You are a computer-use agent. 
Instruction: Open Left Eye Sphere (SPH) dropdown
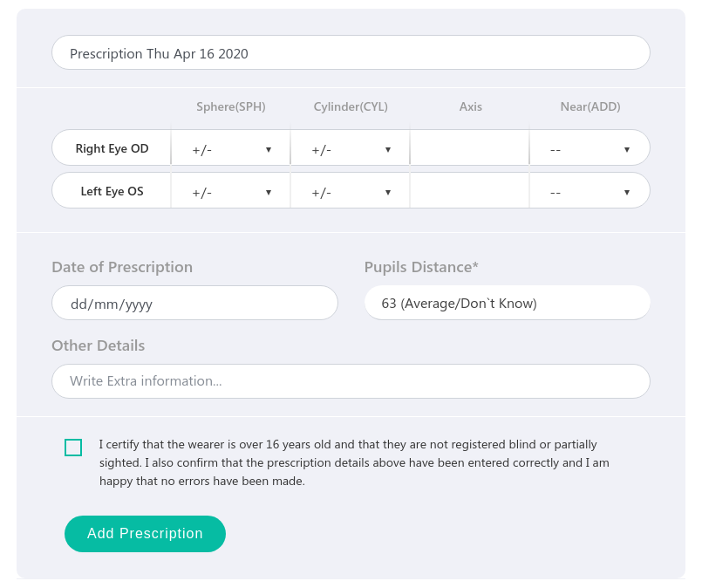[x=230, y=191]
